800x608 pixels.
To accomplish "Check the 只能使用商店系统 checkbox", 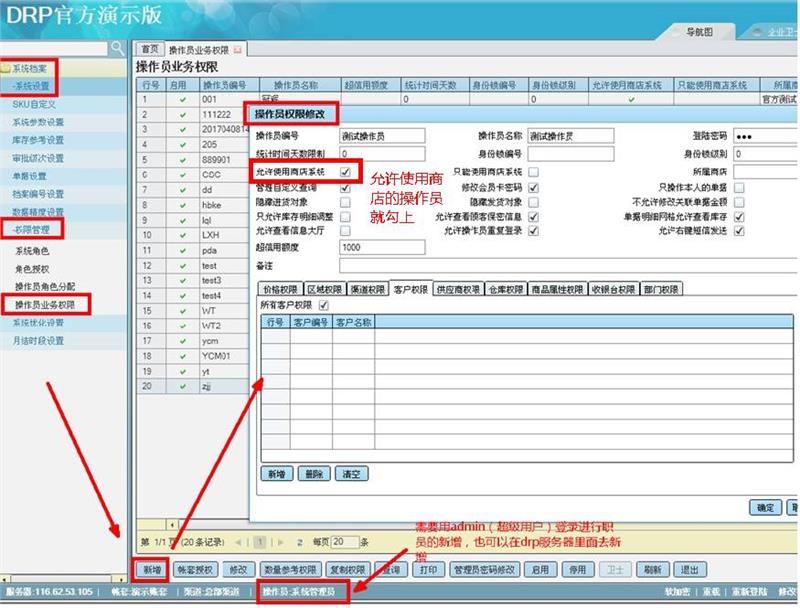I will click(534, 172).
